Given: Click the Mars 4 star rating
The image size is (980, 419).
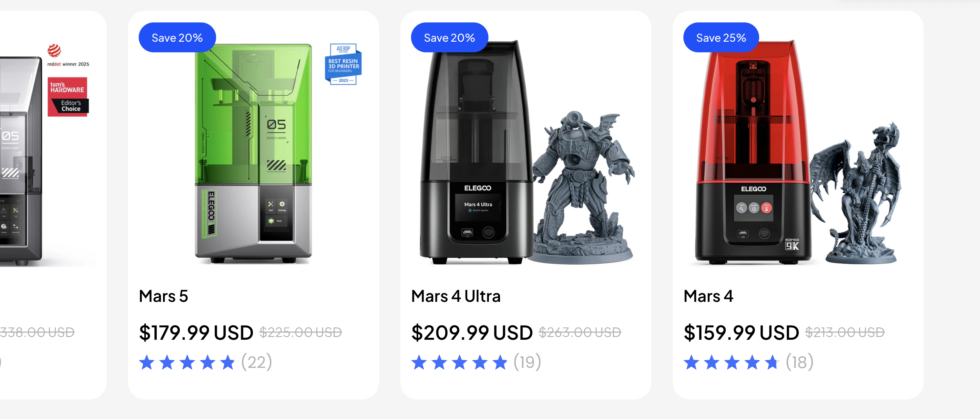Looking at the screenshot, I should 732,362.
